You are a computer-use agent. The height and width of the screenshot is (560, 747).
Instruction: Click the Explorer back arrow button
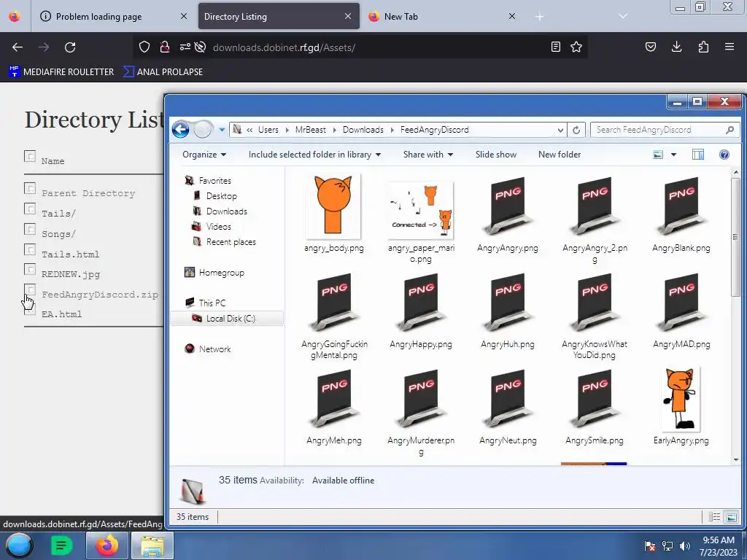(181, 130)
